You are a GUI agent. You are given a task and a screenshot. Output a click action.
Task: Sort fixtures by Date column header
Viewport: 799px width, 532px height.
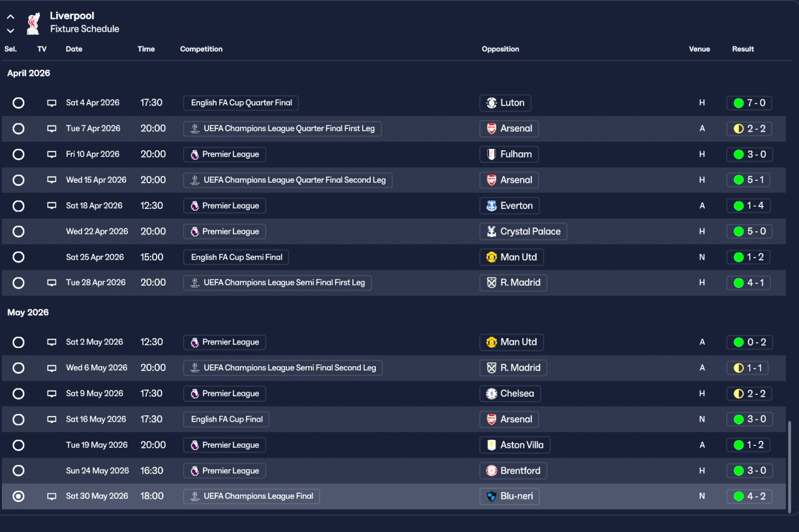coord(74,49)
